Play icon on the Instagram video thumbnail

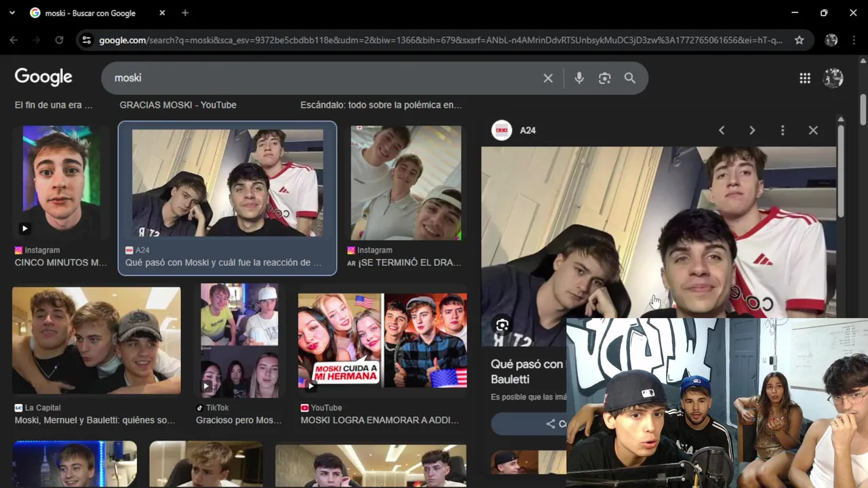(24, 229)
